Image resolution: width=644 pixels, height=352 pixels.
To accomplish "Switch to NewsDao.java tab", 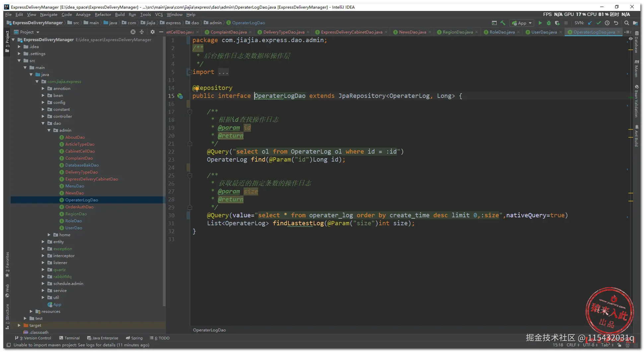I will point(412,32).
